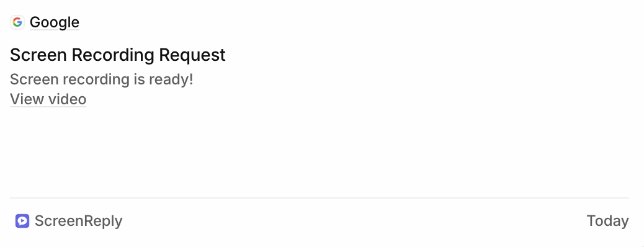Click the multicolored G favicon
Screen dimensions: 644x247
[x=17, y=22]
